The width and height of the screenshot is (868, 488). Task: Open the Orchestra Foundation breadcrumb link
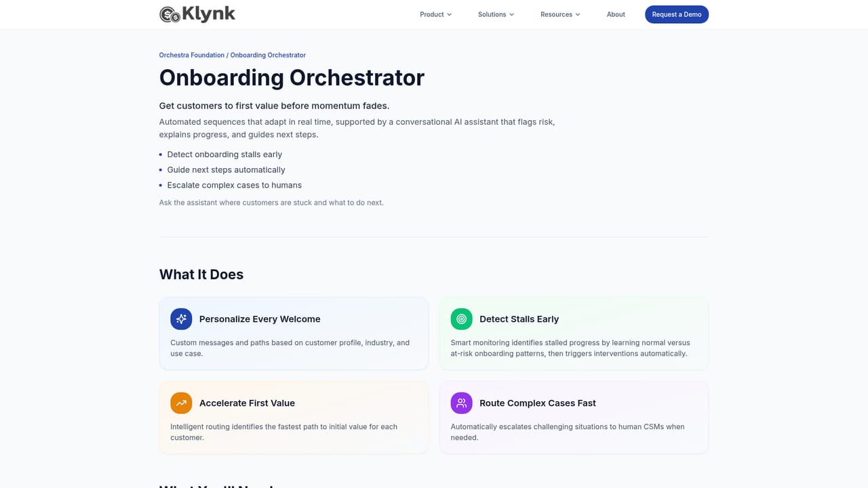point(192,55)
